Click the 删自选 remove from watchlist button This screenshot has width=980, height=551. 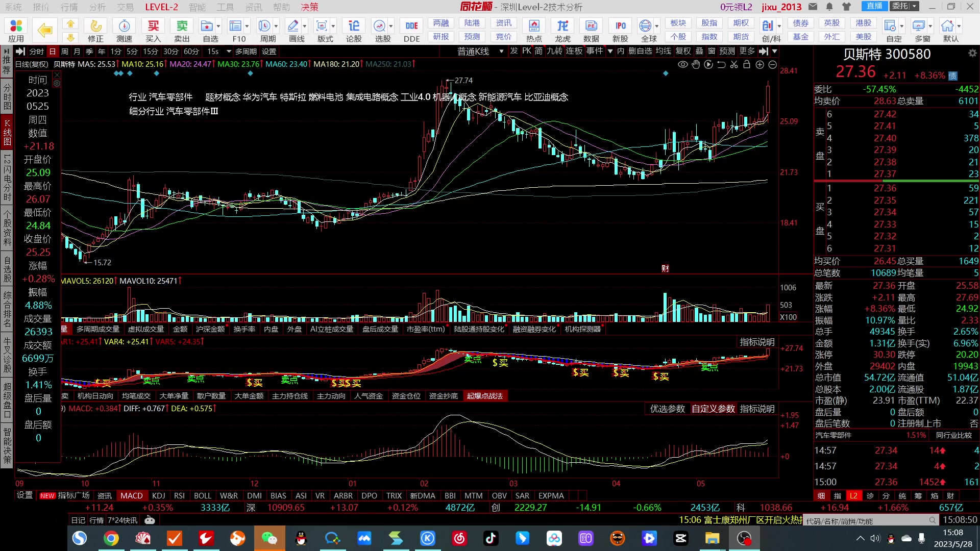(640, 51)
